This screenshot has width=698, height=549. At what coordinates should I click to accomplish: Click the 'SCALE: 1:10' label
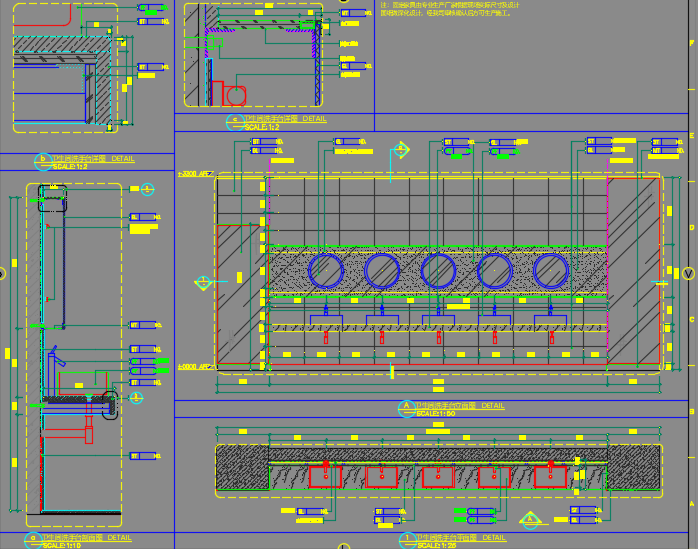(x=62, y=545)
